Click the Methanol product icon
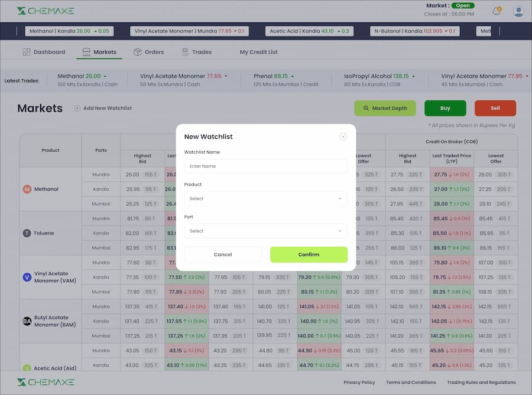The width and height of the screenshot is (532, 395). 27,189
